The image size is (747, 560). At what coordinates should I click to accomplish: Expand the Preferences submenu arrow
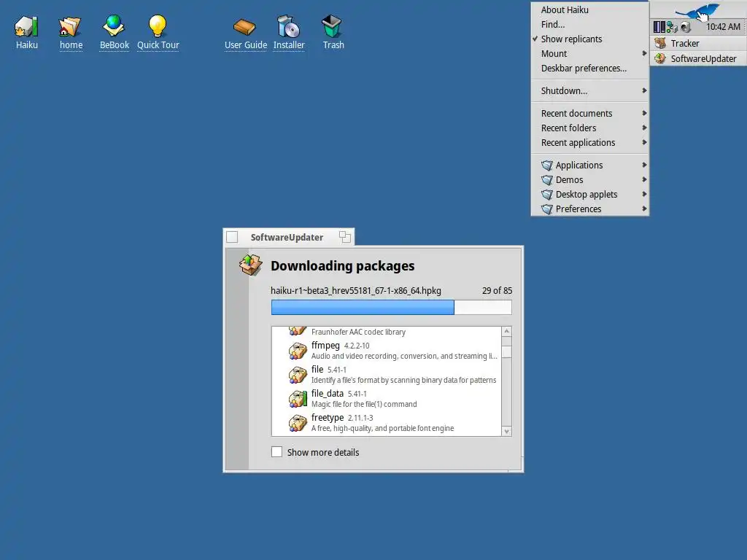(x=644, y=209)
